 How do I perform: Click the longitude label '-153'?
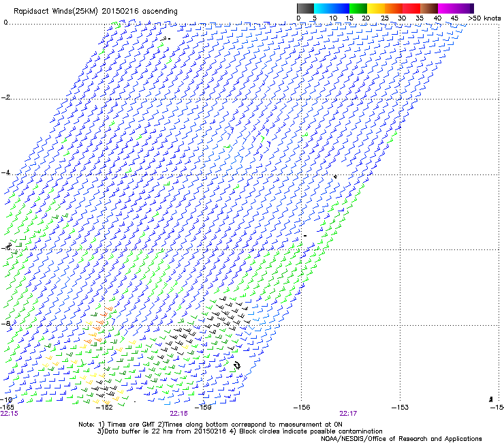pyautogui.click(x=400, y=408)
